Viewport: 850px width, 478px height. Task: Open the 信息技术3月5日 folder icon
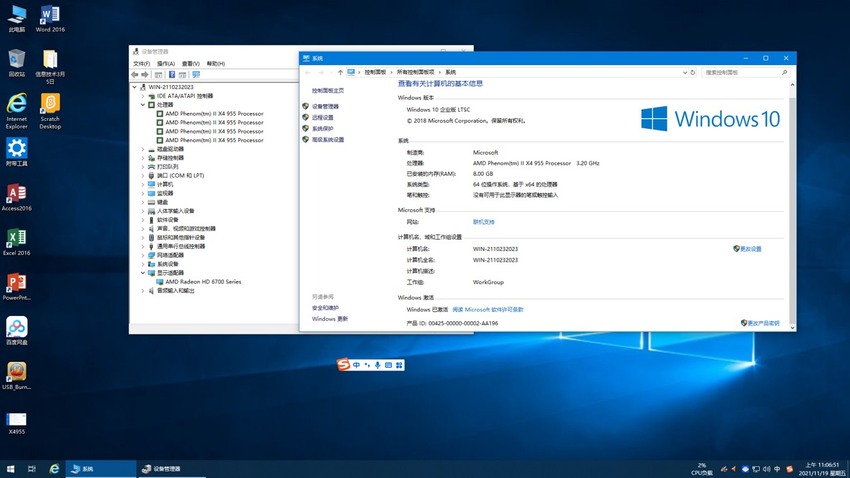coord(50,67)
